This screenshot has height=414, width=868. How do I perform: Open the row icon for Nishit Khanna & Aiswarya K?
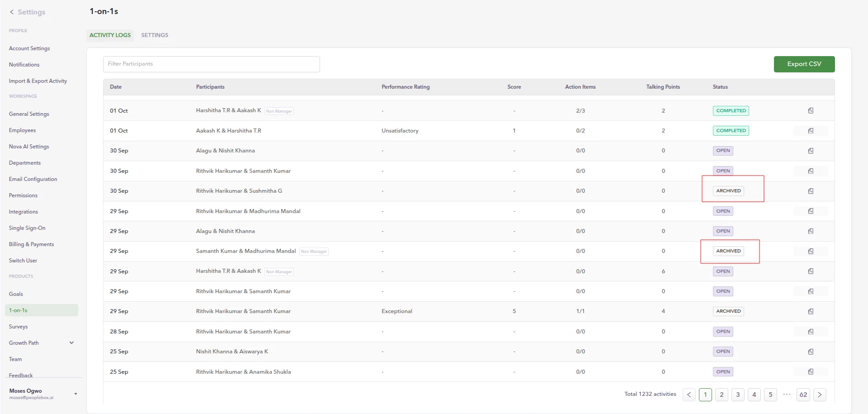811,352
